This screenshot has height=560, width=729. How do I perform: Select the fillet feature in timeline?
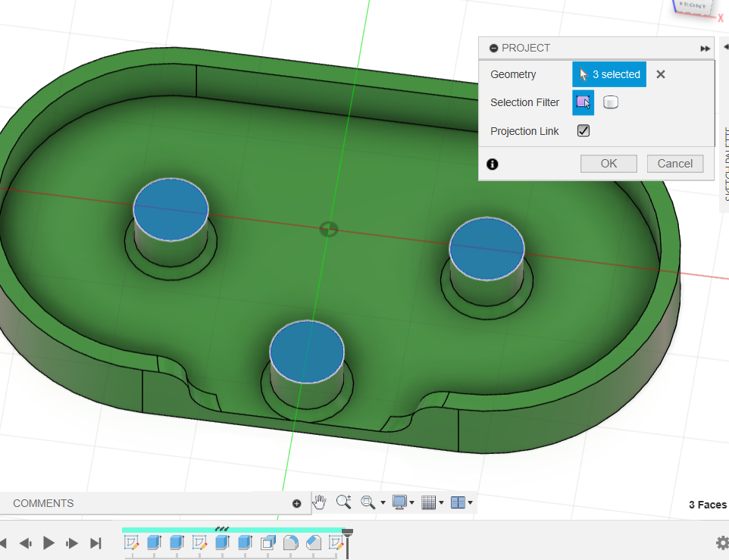point(290,543)
